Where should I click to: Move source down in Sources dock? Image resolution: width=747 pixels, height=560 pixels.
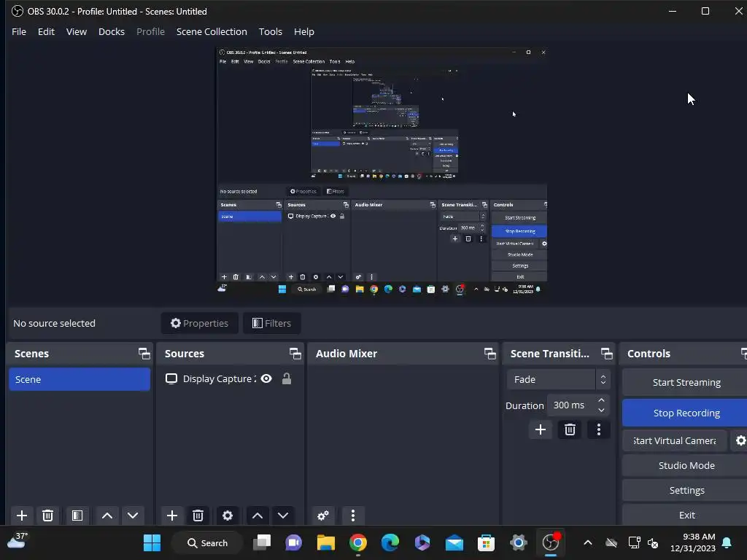click(x=283, y=516)
